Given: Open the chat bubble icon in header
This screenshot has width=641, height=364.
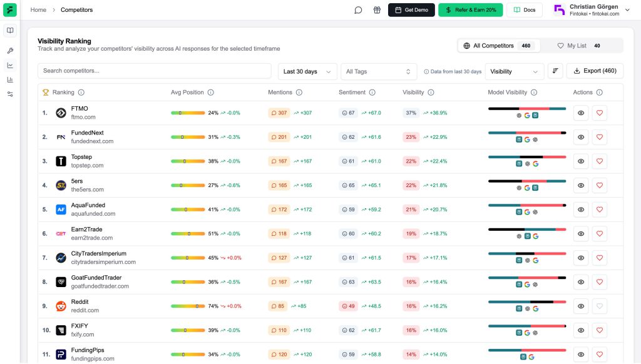Looking at the screenshot, I should click(358, 10).
